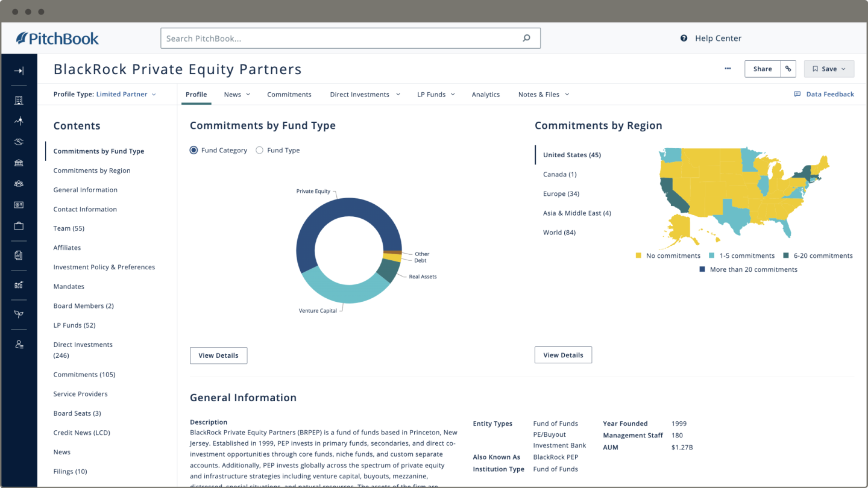Open the briefcase icon in sidebar

[x=19, y=226]
